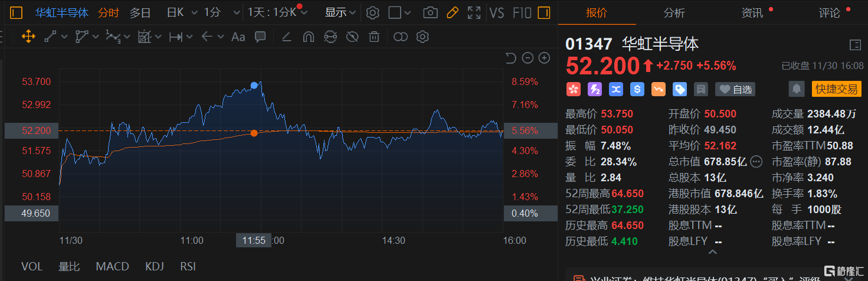Zoom in the chart with plus icon
The image size is (868, 281).
point(544,58)
